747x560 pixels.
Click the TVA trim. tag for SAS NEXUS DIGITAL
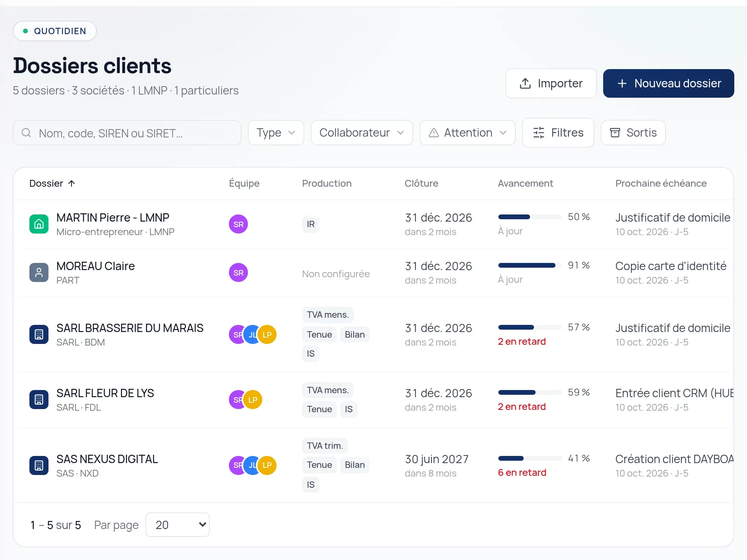325,446
